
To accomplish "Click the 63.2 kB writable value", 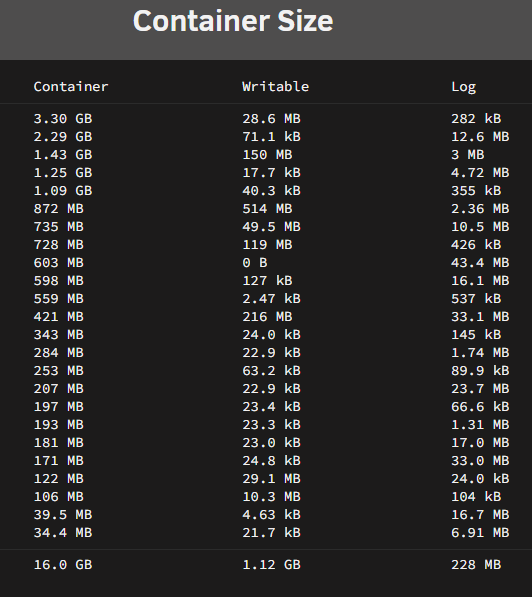I will point(272,370).
